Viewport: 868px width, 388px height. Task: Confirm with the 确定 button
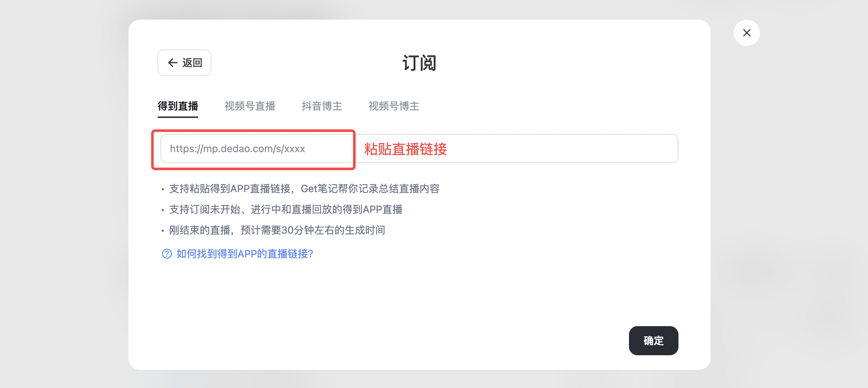(x=653, y=341)
